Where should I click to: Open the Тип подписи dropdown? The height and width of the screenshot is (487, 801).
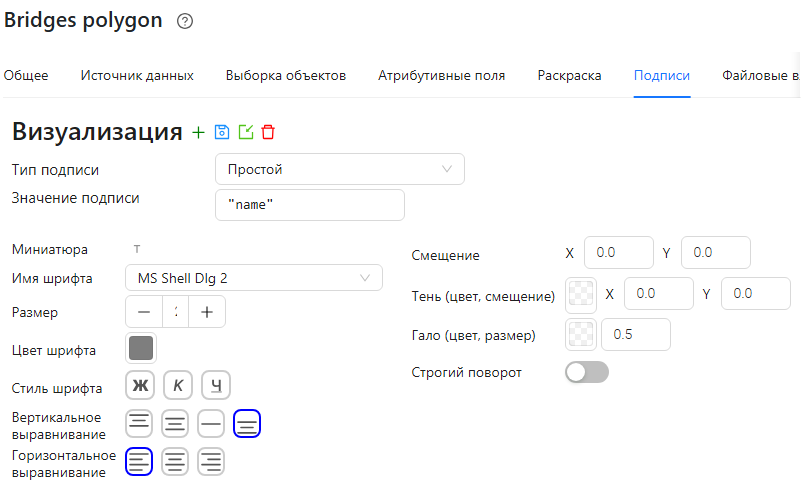click(x=340, y=169)
